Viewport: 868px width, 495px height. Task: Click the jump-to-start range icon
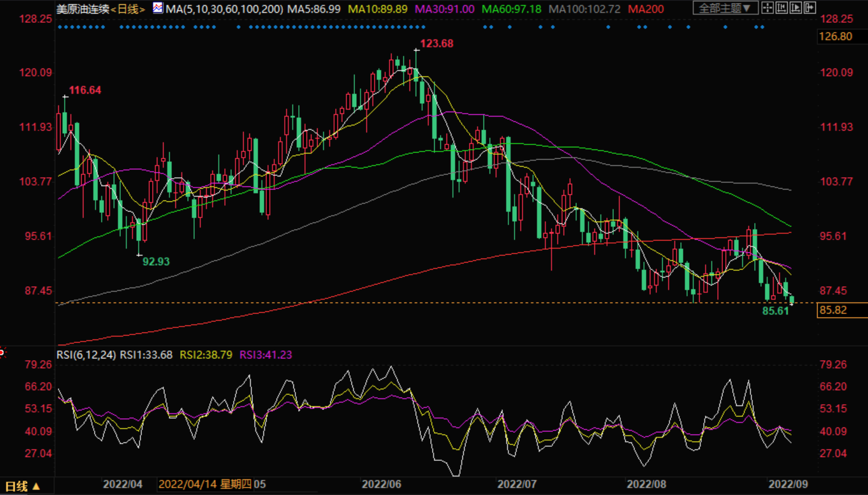(x=781, y=8)
